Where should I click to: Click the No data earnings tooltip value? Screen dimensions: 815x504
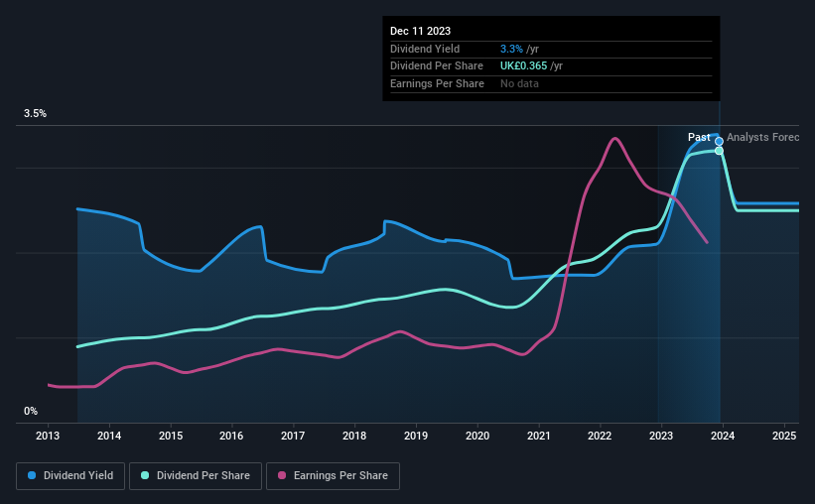point(521,83)
